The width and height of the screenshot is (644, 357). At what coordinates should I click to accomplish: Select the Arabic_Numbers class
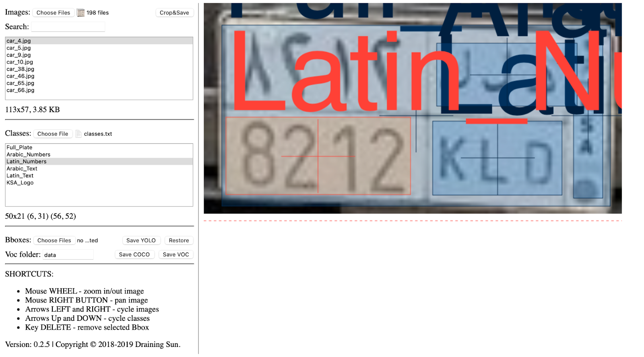(28, 154)
